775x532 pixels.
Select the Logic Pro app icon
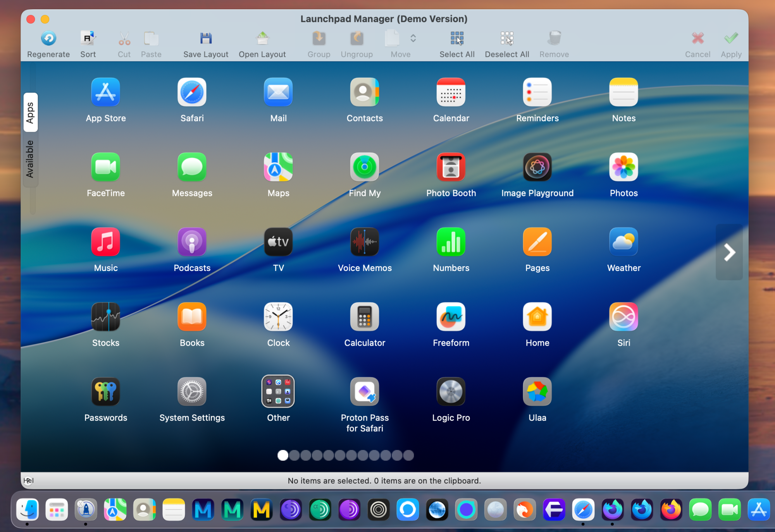(x=451, y=391)
